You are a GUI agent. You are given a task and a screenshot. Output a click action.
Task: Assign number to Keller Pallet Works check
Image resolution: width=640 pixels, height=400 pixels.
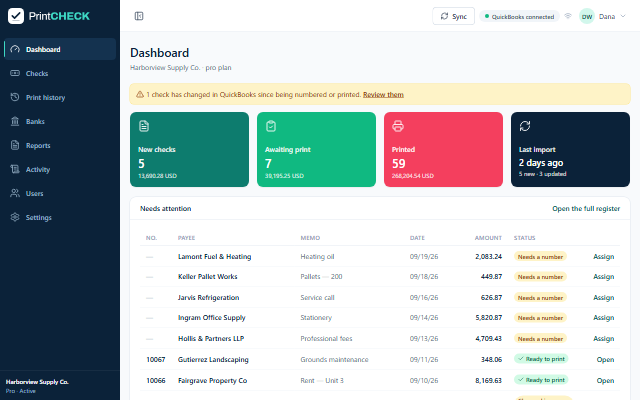(x=603, y=277)
